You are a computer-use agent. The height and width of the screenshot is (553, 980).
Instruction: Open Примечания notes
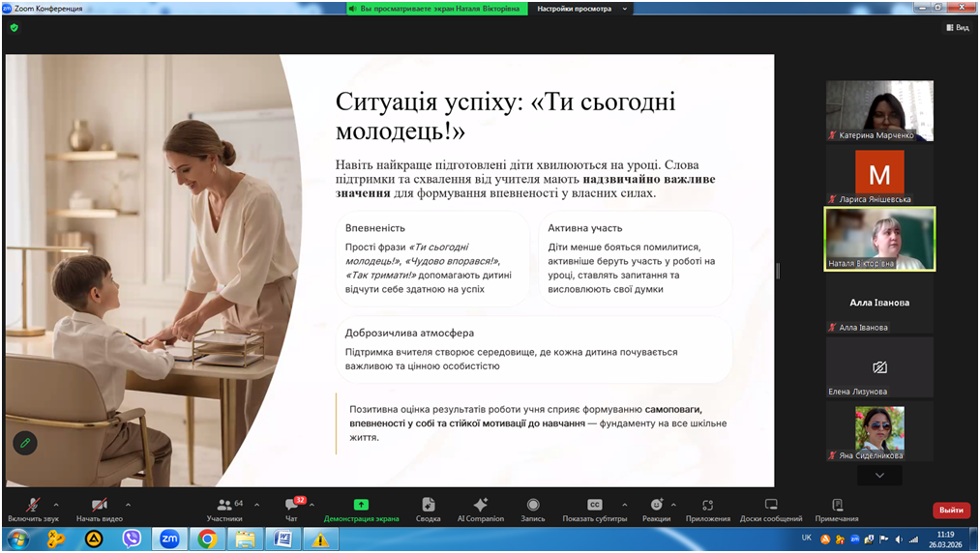point(837,505)
